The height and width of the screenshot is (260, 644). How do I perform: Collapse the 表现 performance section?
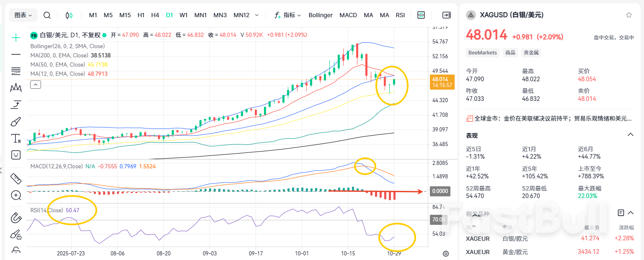pos(631,135)
